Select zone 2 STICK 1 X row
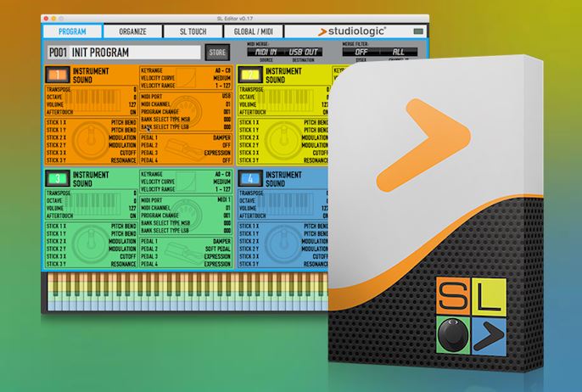 click(x=283, y=122)
